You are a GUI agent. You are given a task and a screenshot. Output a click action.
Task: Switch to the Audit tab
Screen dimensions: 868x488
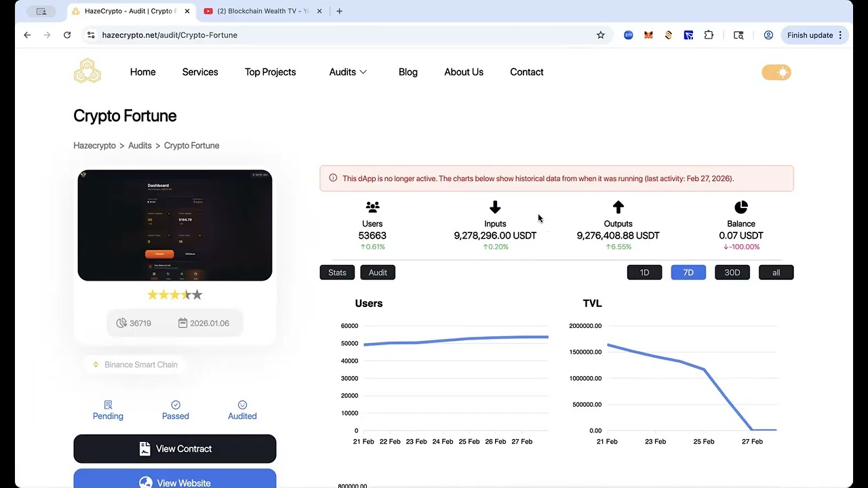(x=378, y=272)
